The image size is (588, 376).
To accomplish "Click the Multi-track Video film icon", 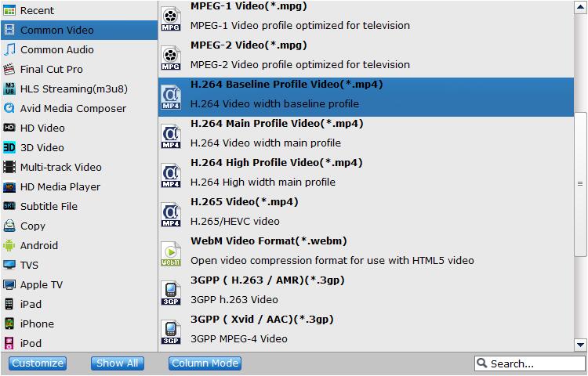I will [9, 167].
